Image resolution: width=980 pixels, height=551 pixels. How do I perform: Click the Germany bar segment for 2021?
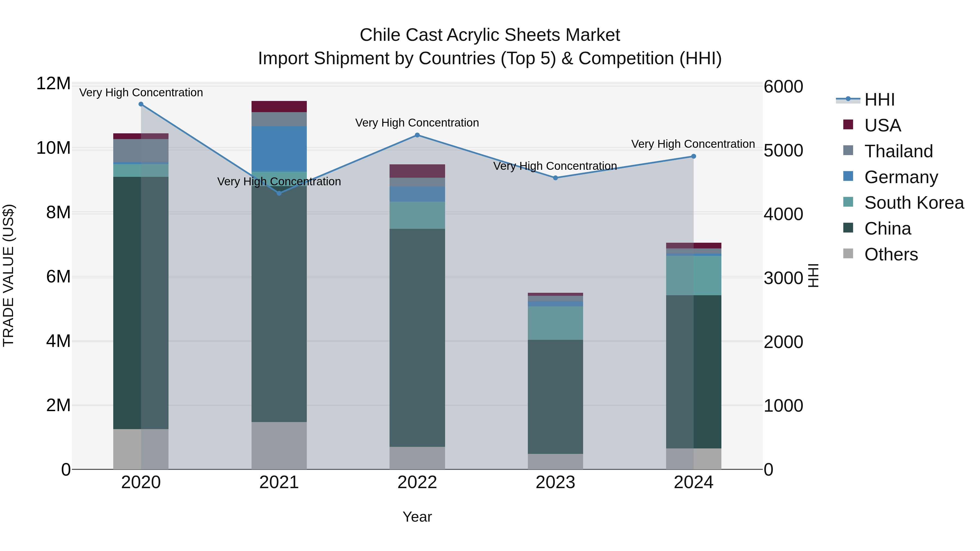[279, 149]
